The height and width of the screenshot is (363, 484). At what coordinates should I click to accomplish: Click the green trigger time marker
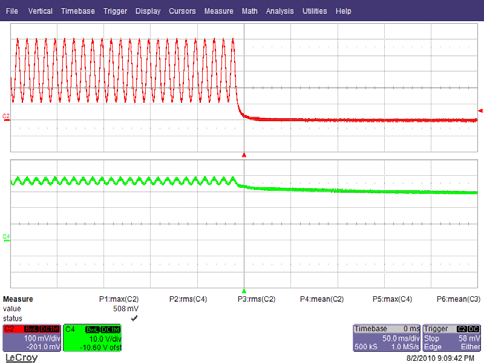point(244,291)
